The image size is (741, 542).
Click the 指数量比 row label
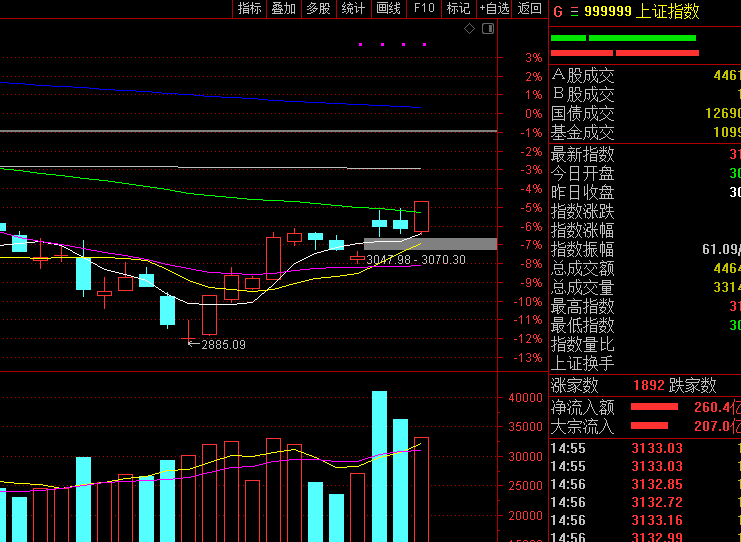click(583, 344)
